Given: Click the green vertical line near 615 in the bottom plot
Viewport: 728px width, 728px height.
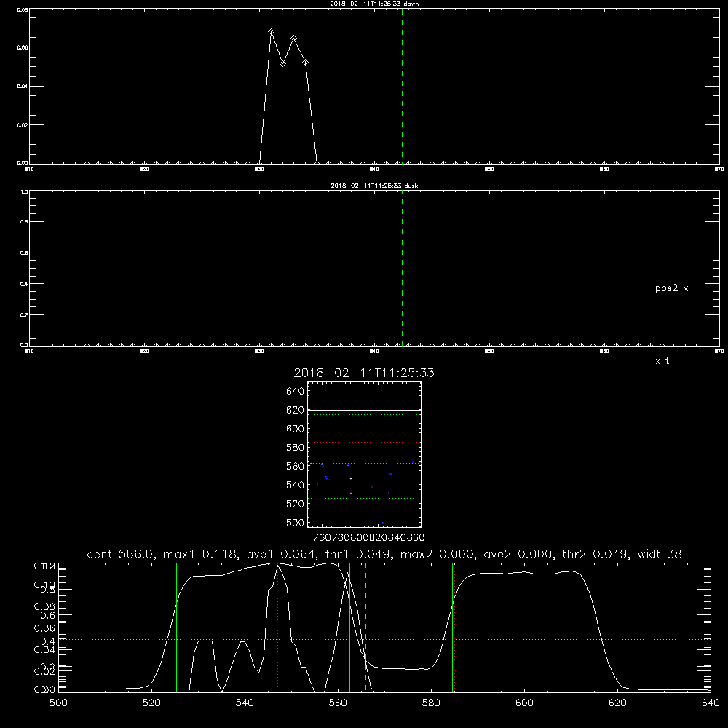Looking at the screenshot, I should 593,628.
